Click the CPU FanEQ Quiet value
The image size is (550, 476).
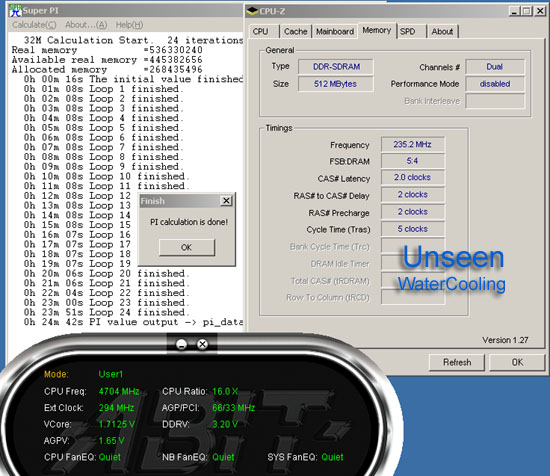pos(110,457)
